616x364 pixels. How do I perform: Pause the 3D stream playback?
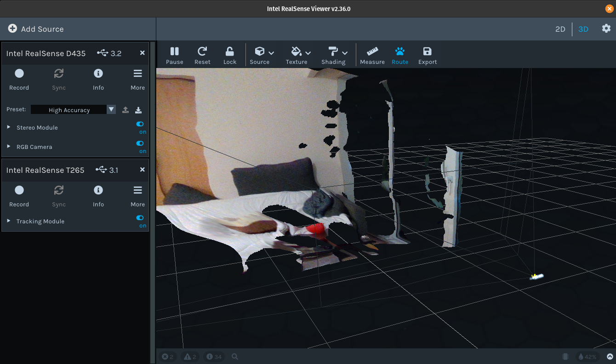coord(174,56)
